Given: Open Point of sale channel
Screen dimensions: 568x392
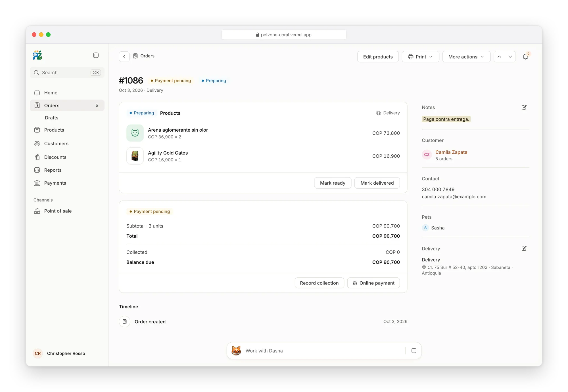Looking at the screenshot, I should [67, 211].
